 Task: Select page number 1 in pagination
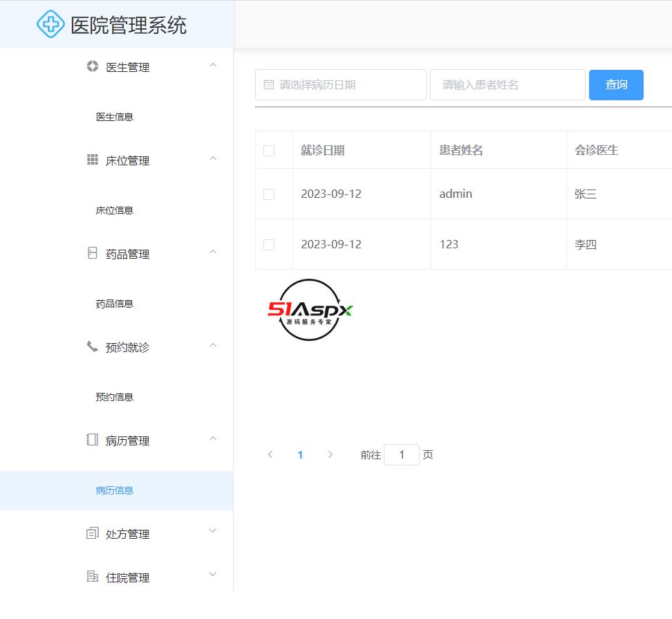click(301, 455)
